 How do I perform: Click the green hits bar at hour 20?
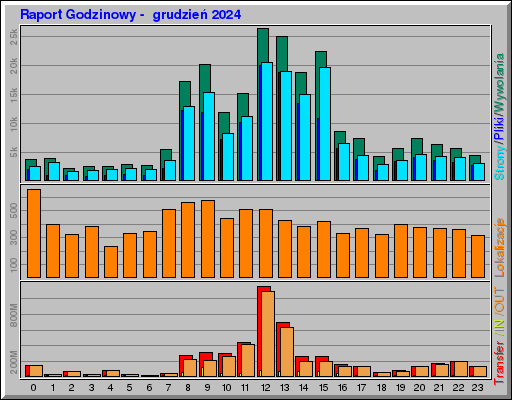pos(417,146)
